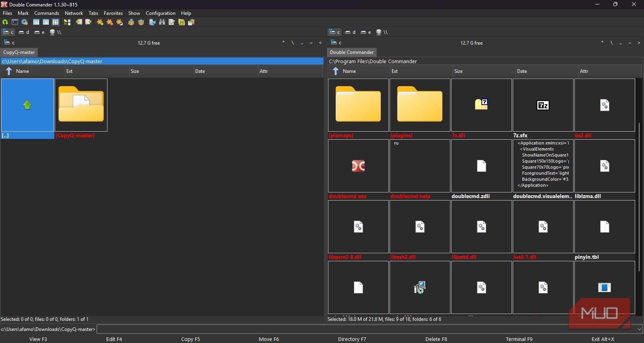Click in the command line input field
The width and height of the screenshot is (644, 343).
click(366, 329)
